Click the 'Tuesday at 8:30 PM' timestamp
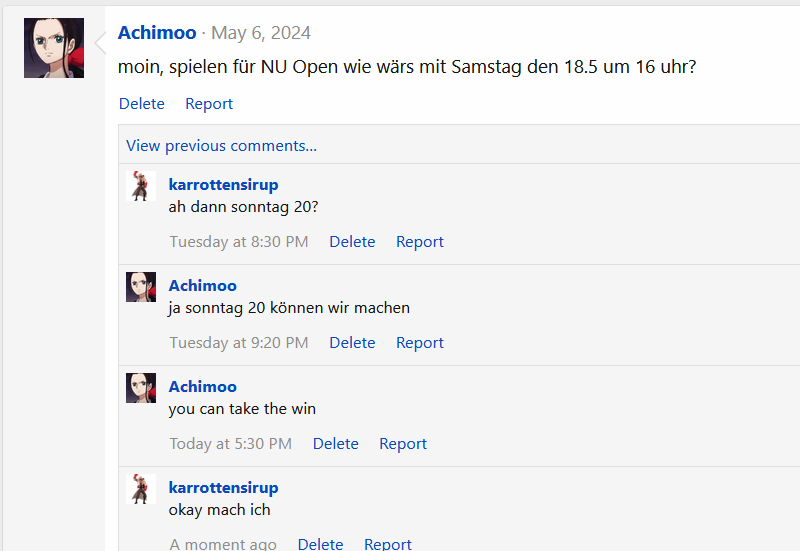 coord(239,242)
